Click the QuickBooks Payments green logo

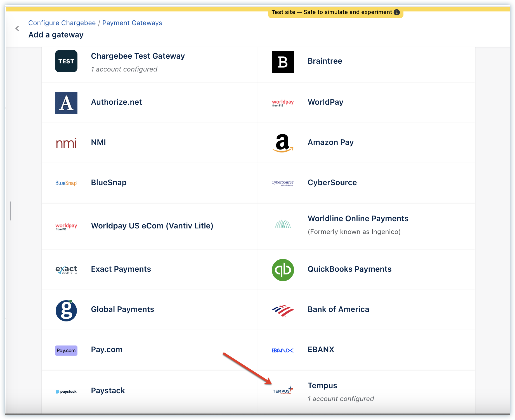coord(283,270)
